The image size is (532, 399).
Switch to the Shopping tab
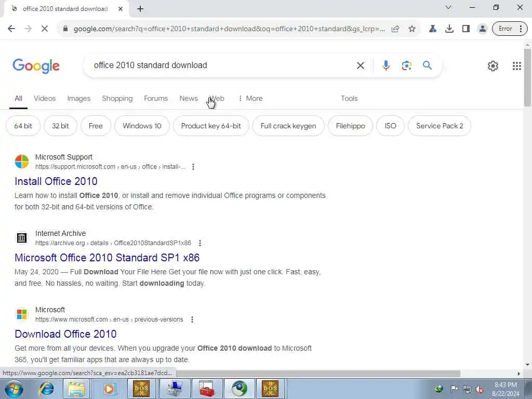point(117,98)
